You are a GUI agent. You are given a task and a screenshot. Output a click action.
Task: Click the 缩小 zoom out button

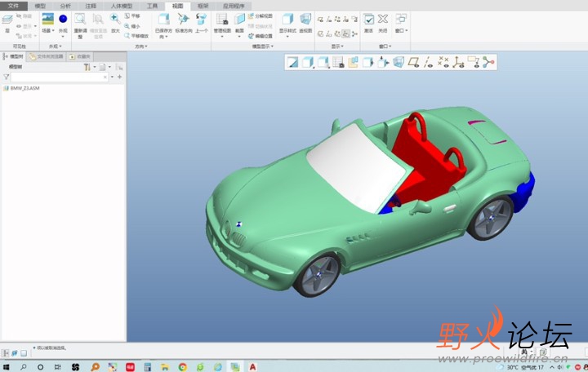click(132, 26)
